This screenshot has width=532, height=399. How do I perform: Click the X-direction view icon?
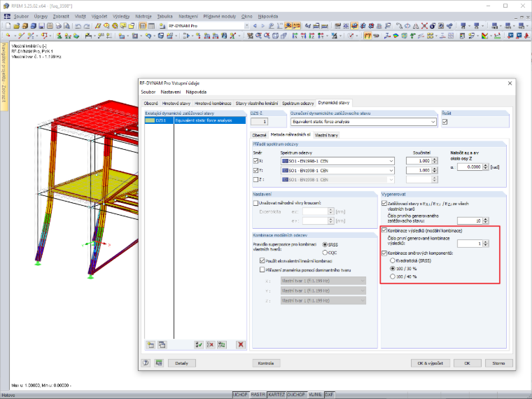tap(295, 36)
